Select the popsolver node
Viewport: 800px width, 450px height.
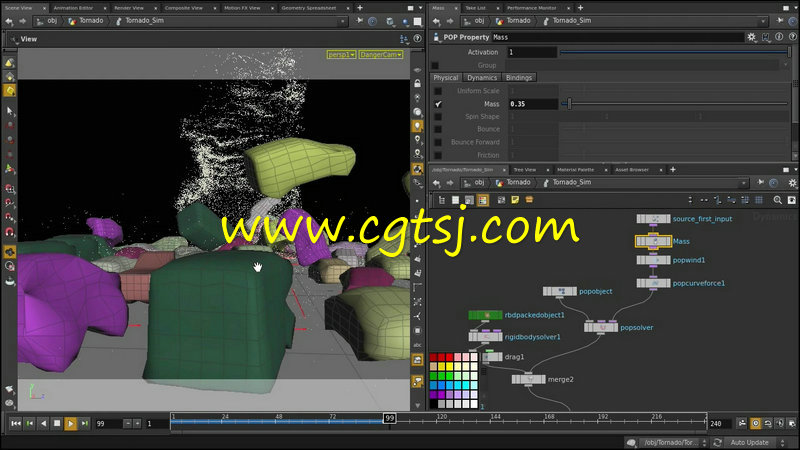point(601,327)
